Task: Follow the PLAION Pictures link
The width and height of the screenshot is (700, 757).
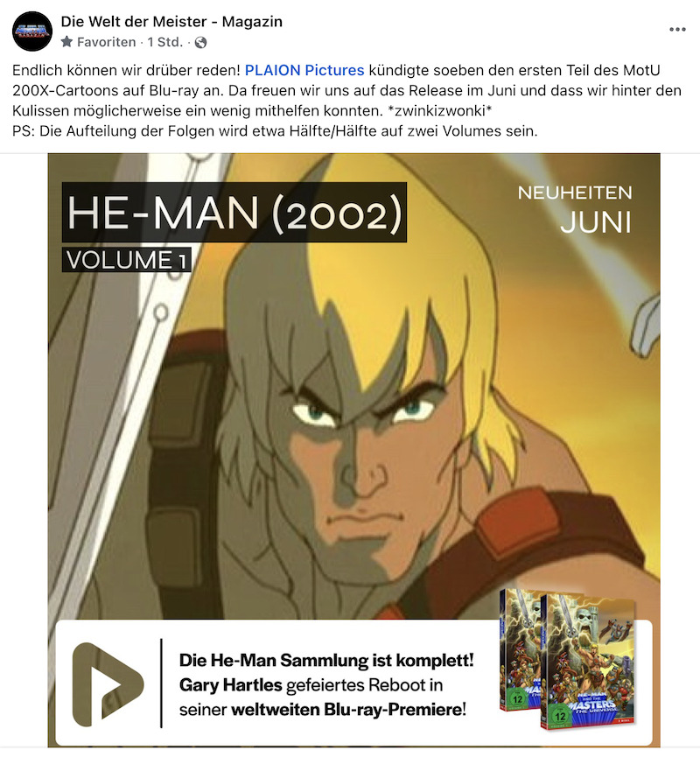Action: tap(304, 71)
